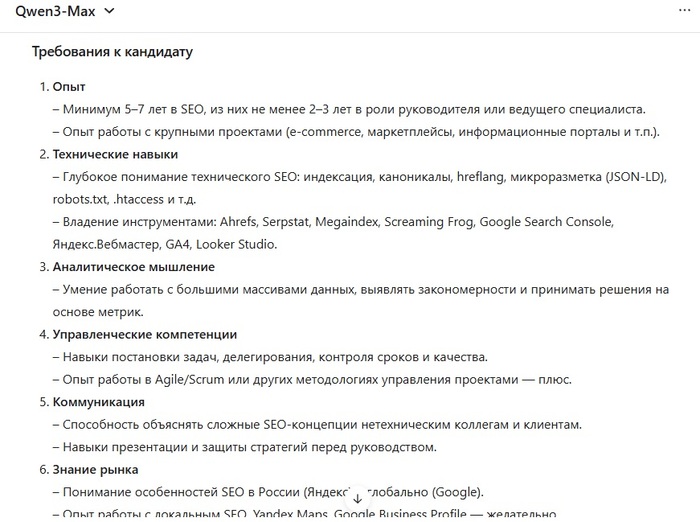
Task: Expand the chevron next to Qwen3-Max
Action: click(109, 11)
